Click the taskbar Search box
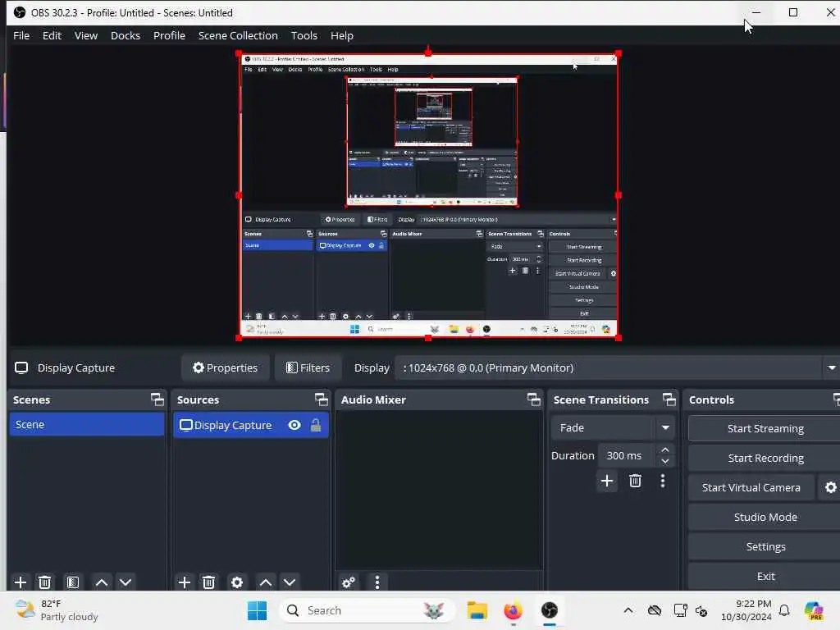The height and width of the screenshot is (630, 840). click(367, 610)
